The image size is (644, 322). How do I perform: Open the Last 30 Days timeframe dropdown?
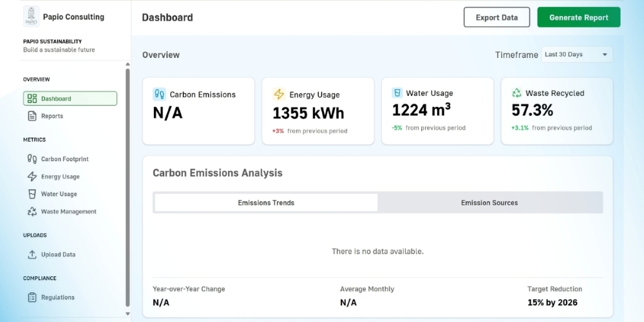576,54
